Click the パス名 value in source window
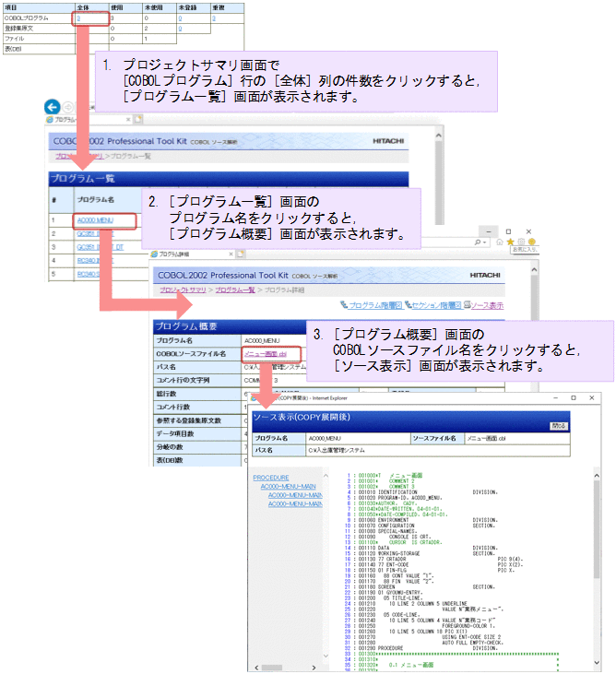The height and width of the screenshot is (674, 616). point(337,451)
